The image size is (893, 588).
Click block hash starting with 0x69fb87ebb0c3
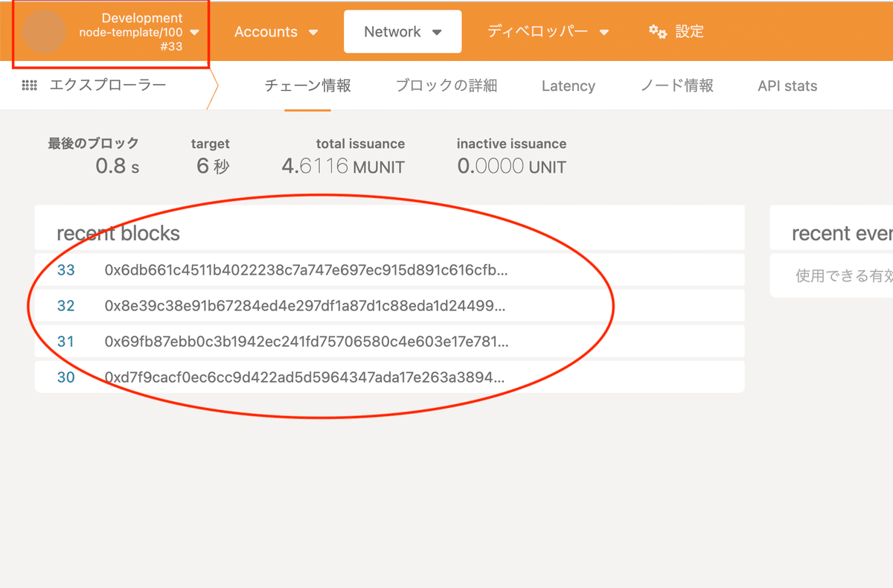pos(307,342)
